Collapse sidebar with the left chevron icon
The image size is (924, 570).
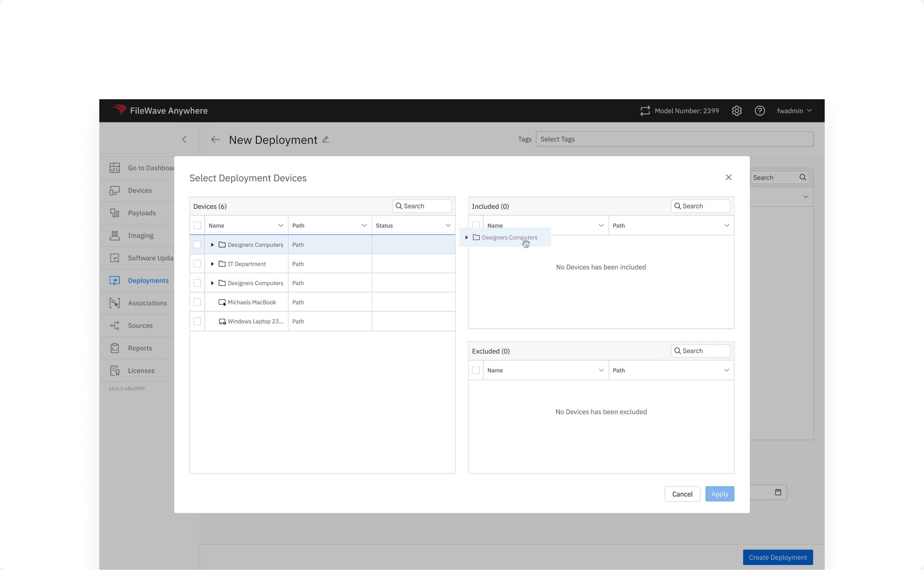(x=184, y=139)
